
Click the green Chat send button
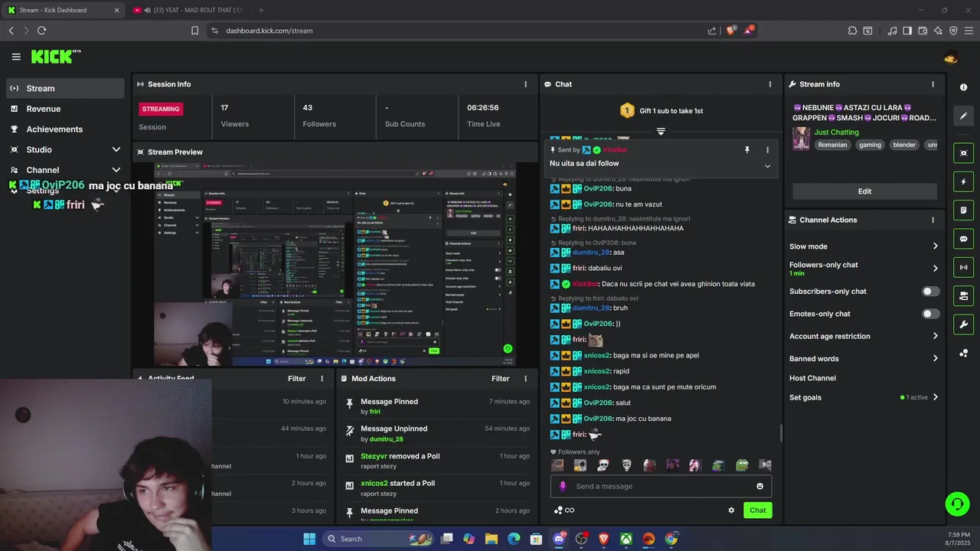[x=757, y=510]
